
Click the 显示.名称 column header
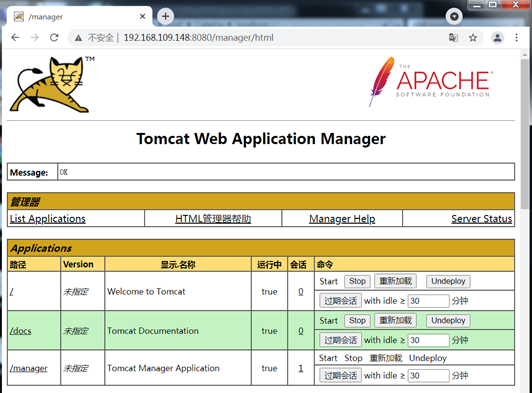tap(178, 265)
